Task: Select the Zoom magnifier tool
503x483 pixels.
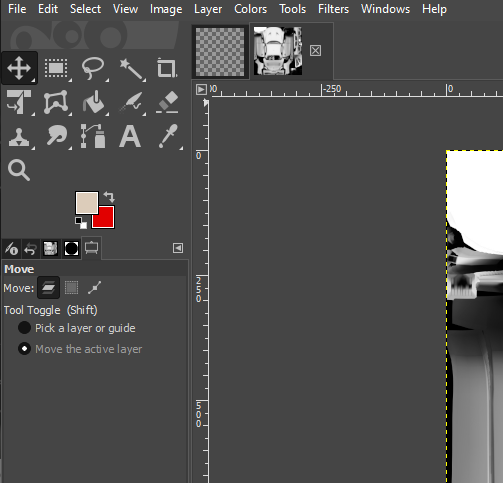Action: pos(19,170)
